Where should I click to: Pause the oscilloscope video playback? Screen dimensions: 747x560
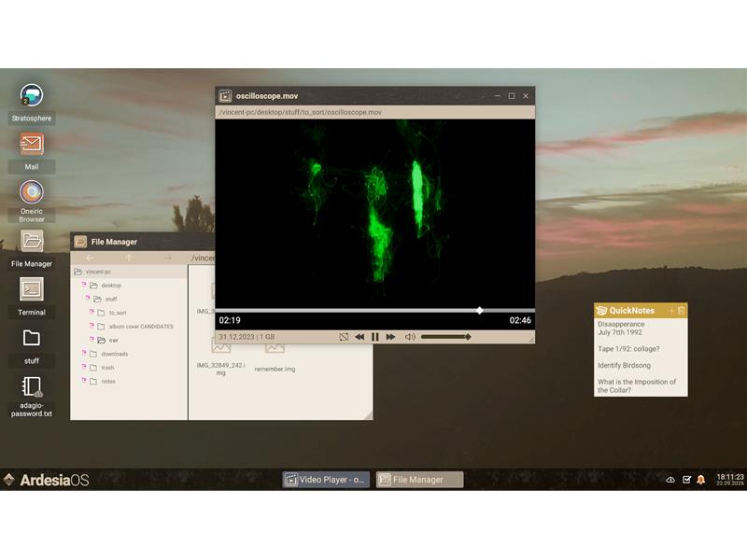coord(375,337)
